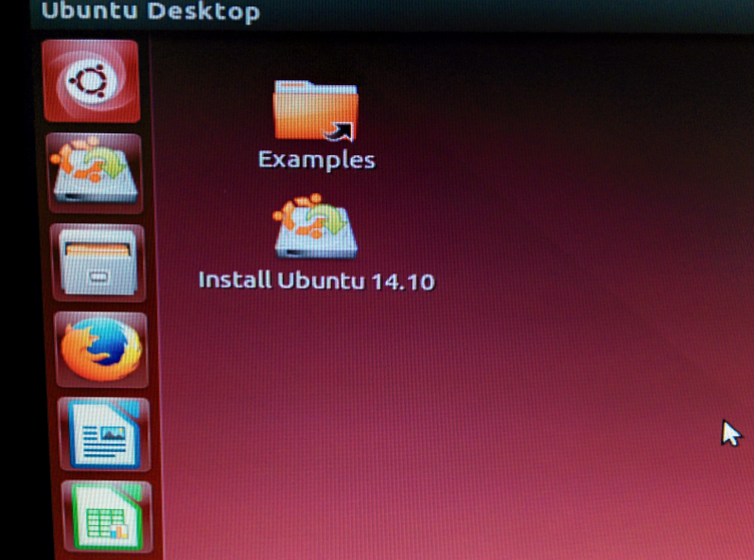Click the Ubuntu Desktop title in top panel
This screenshot has width=754, height=560.
pos(150,10)
